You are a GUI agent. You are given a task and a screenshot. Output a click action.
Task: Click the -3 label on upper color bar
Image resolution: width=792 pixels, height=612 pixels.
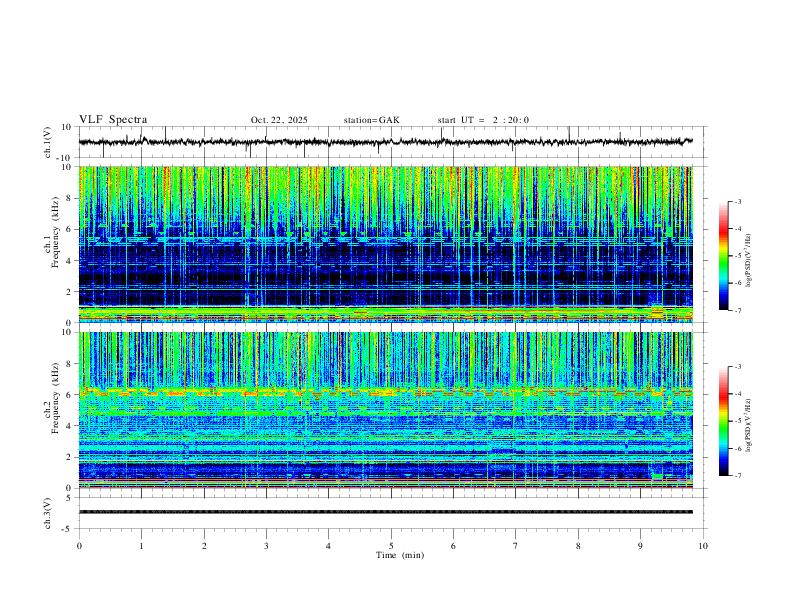coord(737,201)
